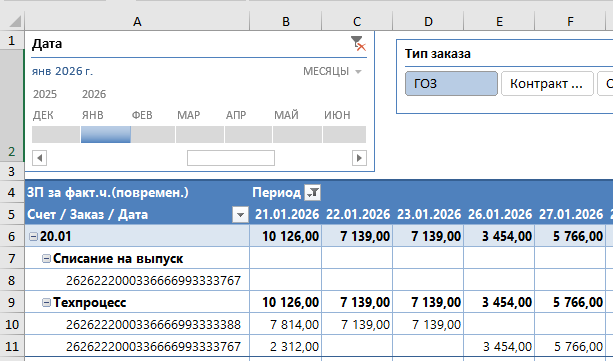Select row 3 header
Screen dimensions: 613x361
(12, 171)
